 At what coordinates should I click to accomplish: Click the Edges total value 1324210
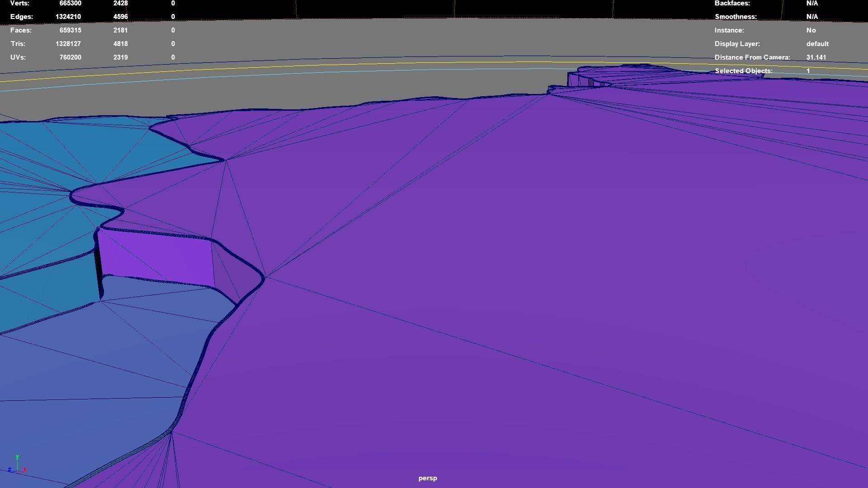click(68, 17)
